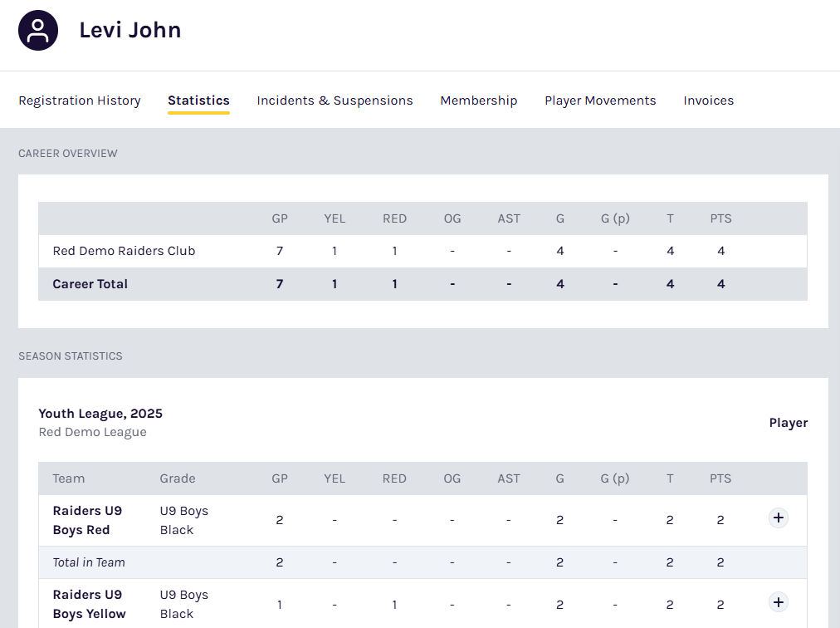Expand the Raiders U9 Boys Yellow row

[x=778, y=602]
